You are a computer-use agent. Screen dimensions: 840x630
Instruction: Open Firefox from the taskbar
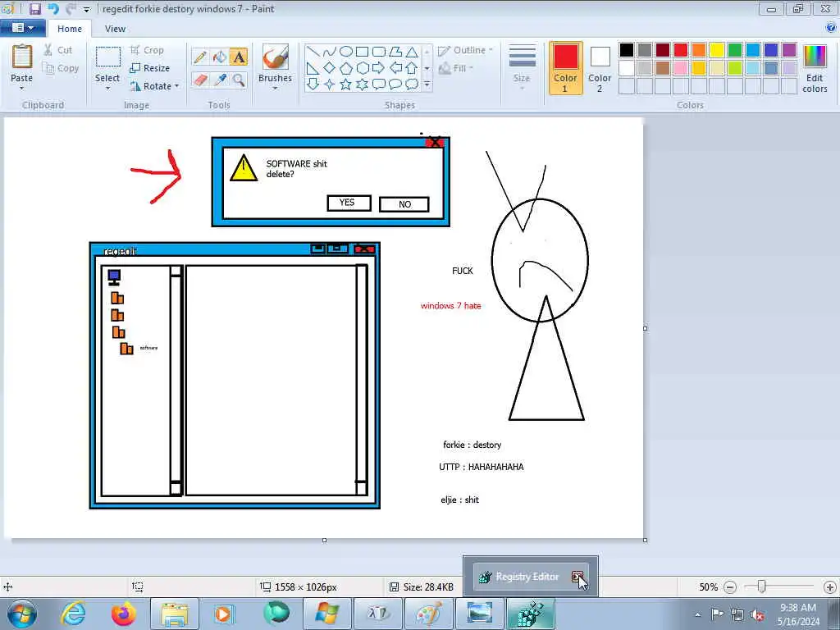coord(123,614)
